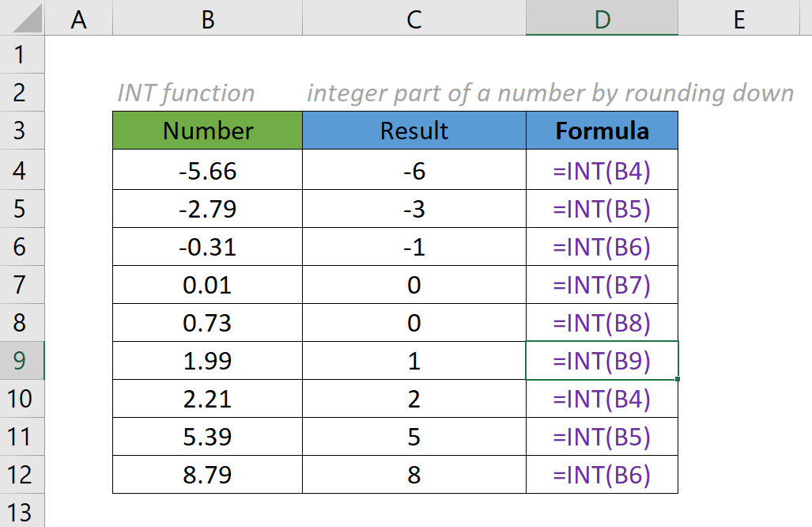Viewport: 812px width, 527px height.
Task: Select the result cell containing -6
Action: [x=414, y=169]
